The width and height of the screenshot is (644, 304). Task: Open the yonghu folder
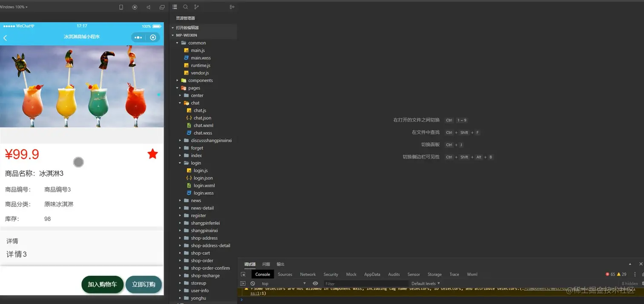pyautogui.click(x=198, y=298)
